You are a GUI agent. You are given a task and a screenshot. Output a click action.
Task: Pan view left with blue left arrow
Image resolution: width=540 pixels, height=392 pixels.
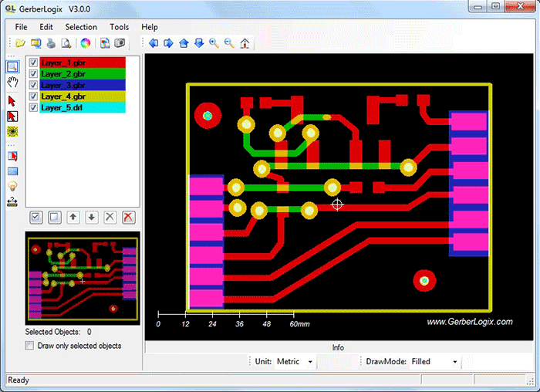point(154,43)
